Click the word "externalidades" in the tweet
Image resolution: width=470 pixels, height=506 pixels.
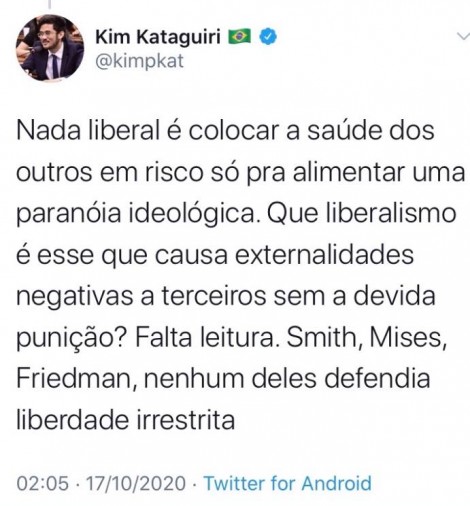(x=324, y=254)
